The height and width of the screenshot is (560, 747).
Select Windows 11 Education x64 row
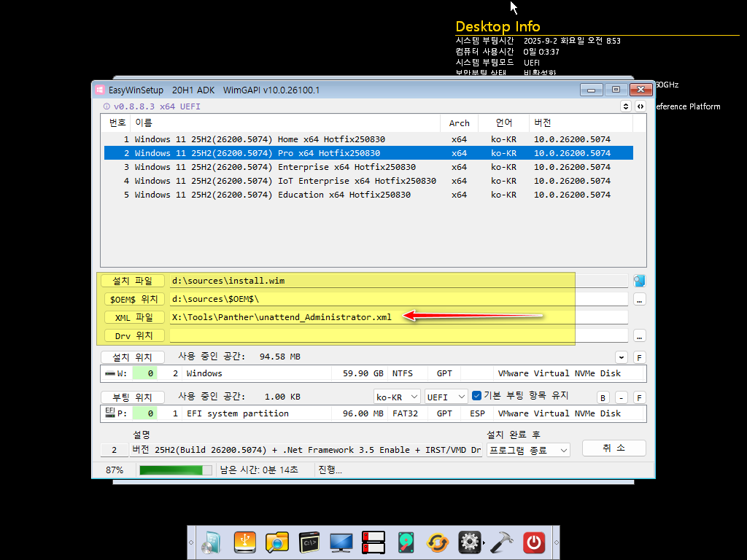click(368, 194)
